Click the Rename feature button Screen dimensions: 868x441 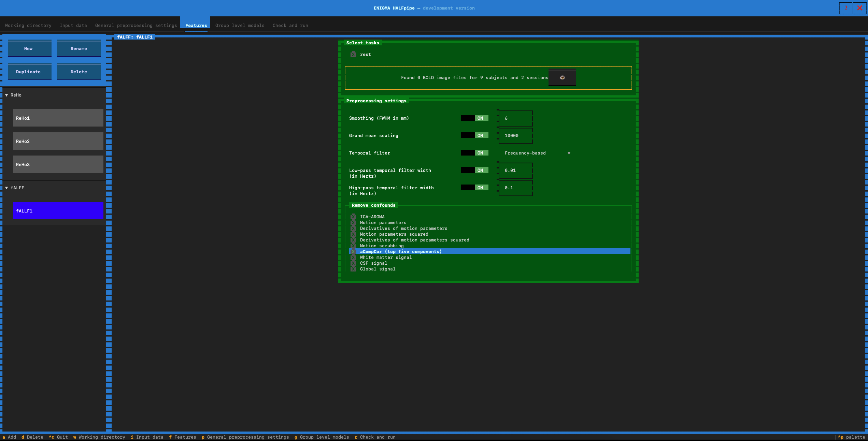coord(79,48)
